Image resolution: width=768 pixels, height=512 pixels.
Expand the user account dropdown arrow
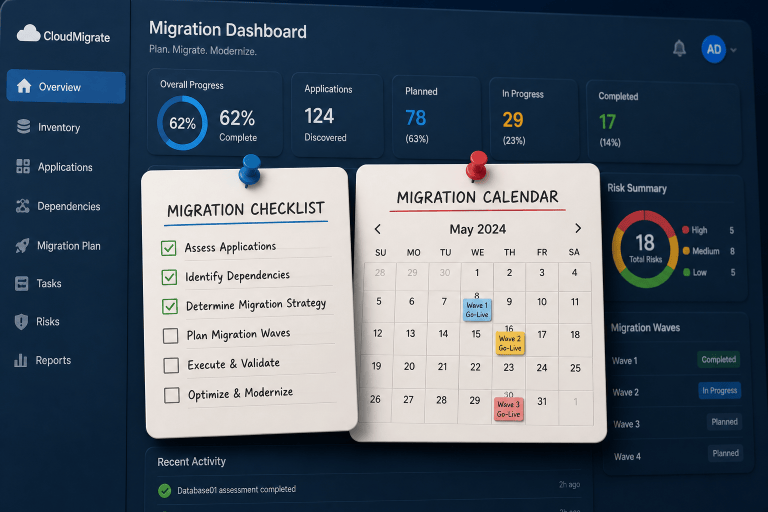coord(733,50)
